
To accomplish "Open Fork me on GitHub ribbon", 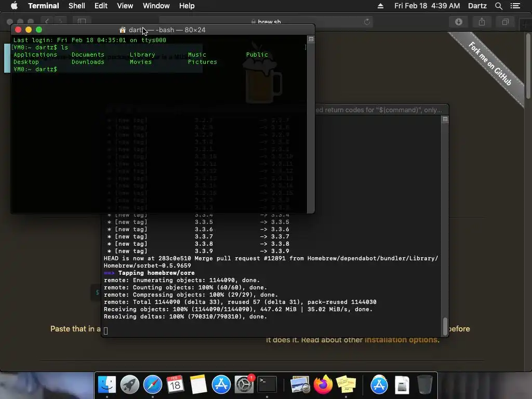I will point(490,63).
